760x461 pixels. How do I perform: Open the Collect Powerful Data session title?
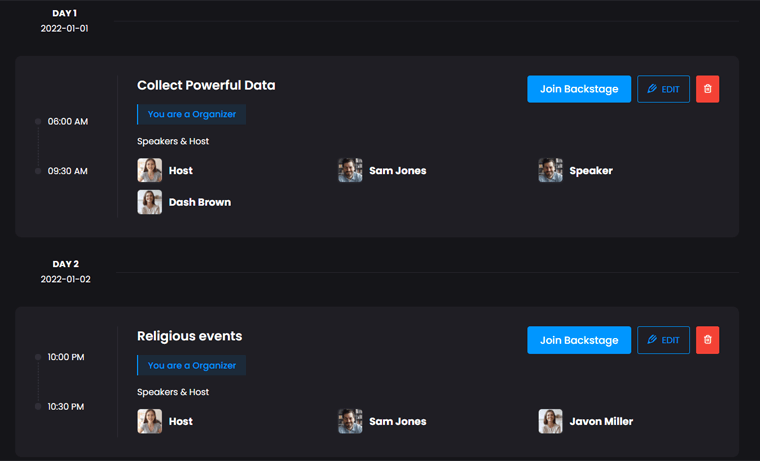coord(206,85)
